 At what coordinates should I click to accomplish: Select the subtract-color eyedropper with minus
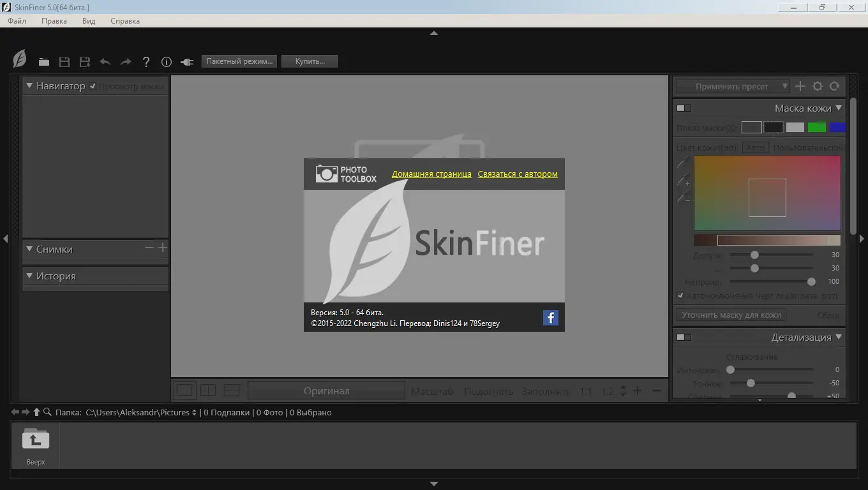(684, 198)
